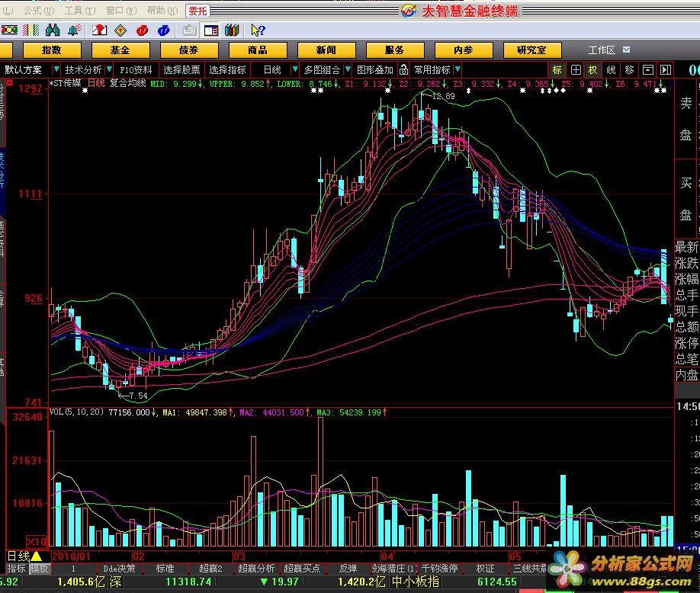Screen dimensions: 700x593
Task: Select the 千钧涨停 template tab
Action: [440, 569]
